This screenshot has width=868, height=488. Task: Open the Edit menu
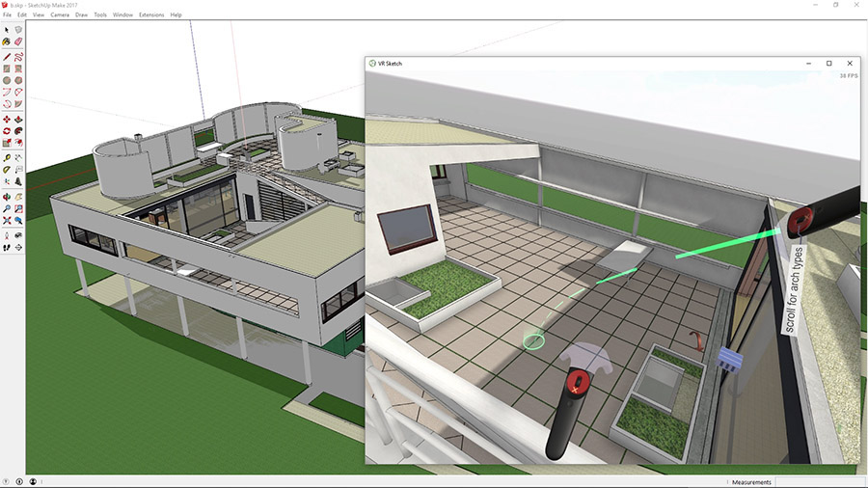click(21, 14)
